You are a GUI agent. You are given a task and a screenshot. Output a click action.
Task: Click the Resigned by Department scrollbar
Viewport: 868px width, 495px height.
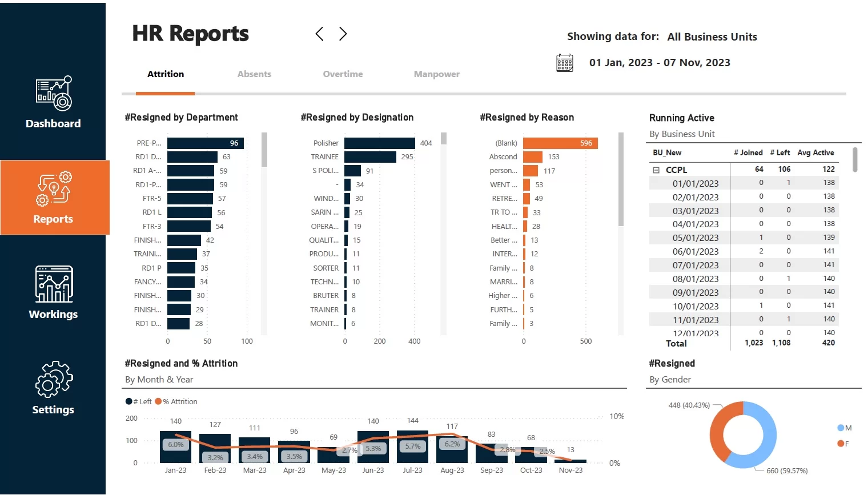point(264,150)
